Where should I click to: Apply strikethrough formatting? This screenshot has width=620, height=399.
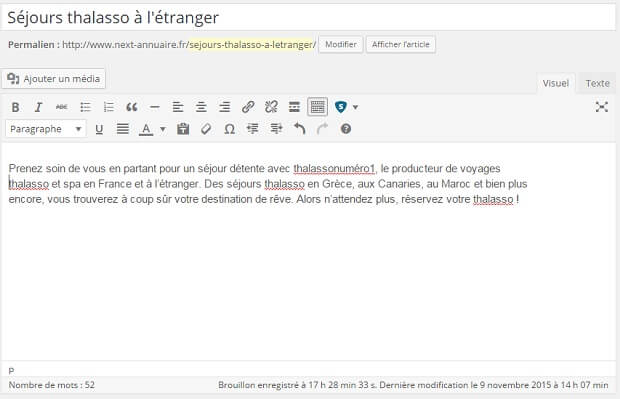[62, 107]
